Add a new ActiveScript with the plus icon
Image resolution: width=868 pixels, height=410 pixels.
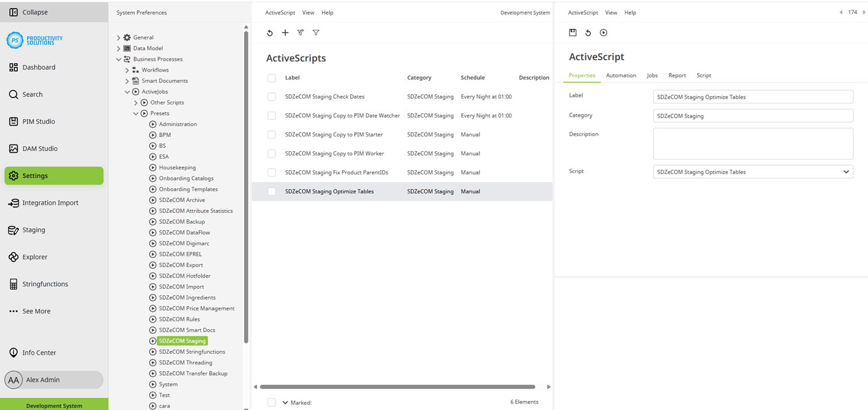coord(285,33)
